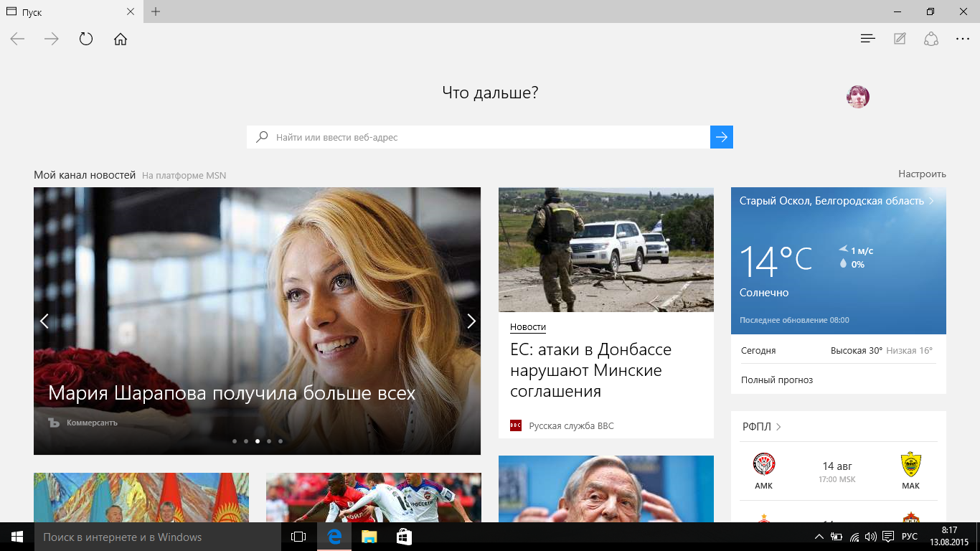Open the Настроить link
Viewport: 980px width, 551px height.
pos(922,174)
